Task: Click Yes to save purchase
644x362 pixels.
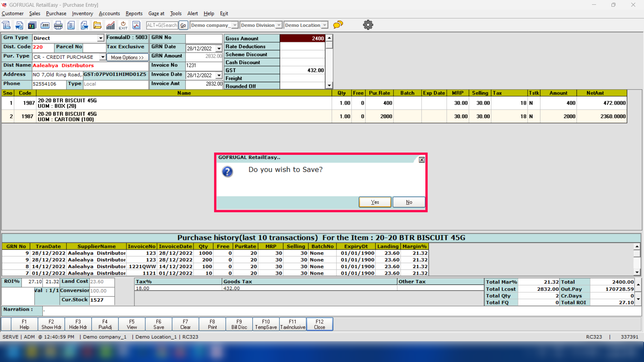Action: (375, 202)
